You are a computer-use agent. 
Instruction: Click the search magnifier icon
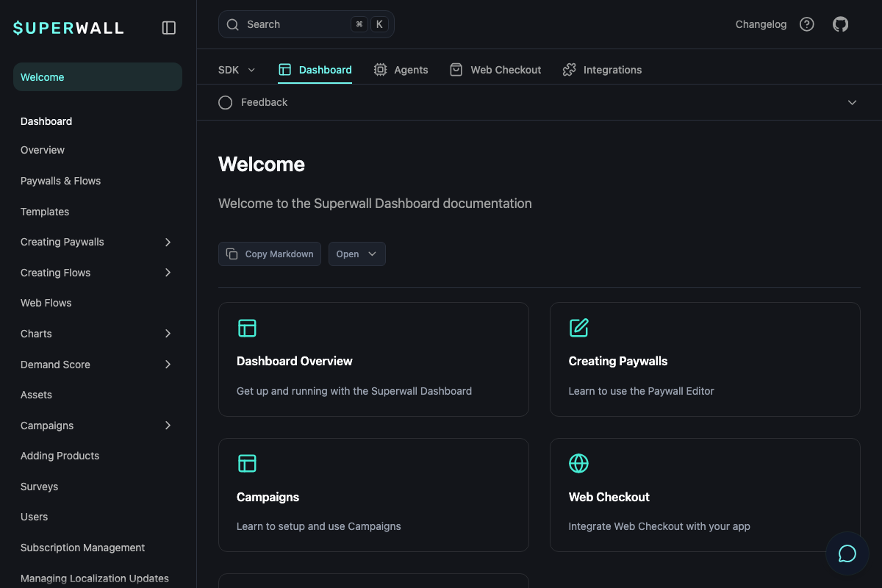click(x=232, y=24)
